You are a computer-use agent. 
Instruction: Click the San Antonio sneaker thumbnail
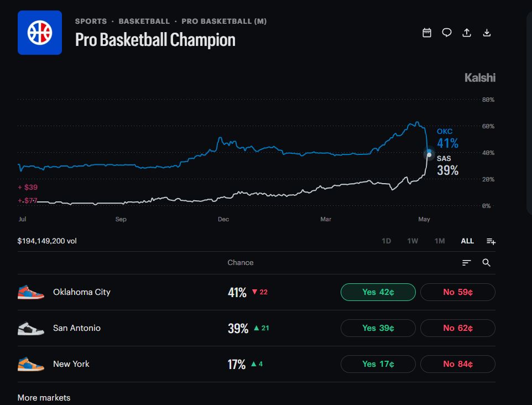(x=30, y=328)
